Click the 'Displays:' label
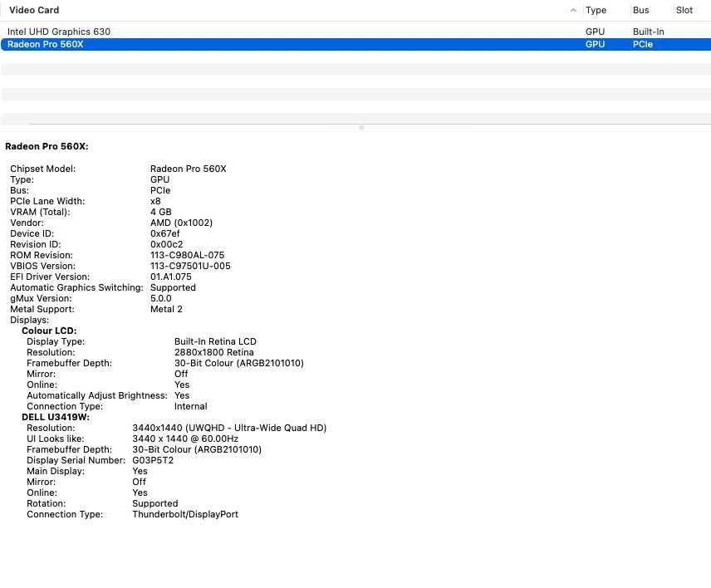Screen dimensions: 711x588 pos(29,320)
